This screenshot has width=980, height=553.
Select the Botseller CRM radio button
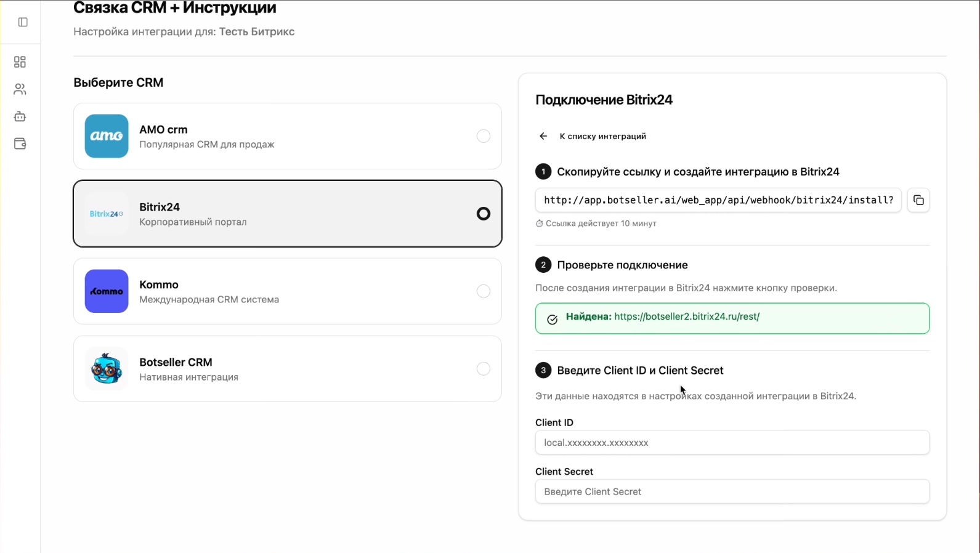click(x=484, y=369)
